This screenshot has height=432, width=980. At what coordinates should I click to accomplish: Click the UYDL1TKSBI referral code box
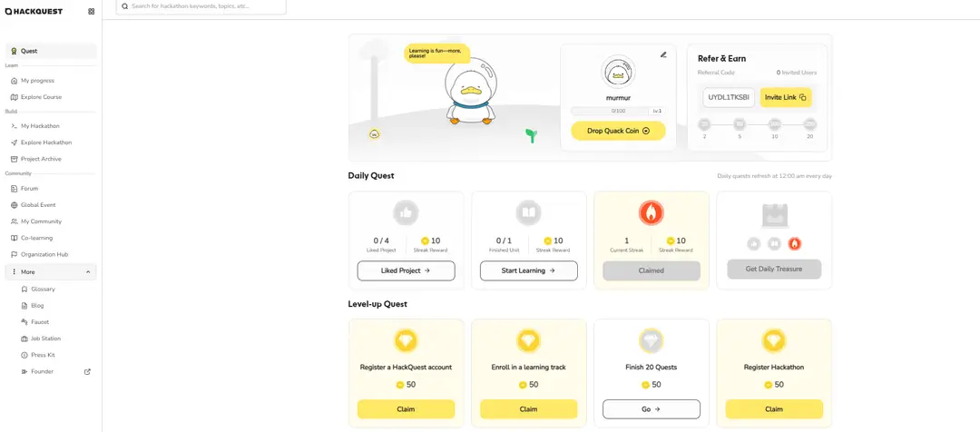click(729, 97)
